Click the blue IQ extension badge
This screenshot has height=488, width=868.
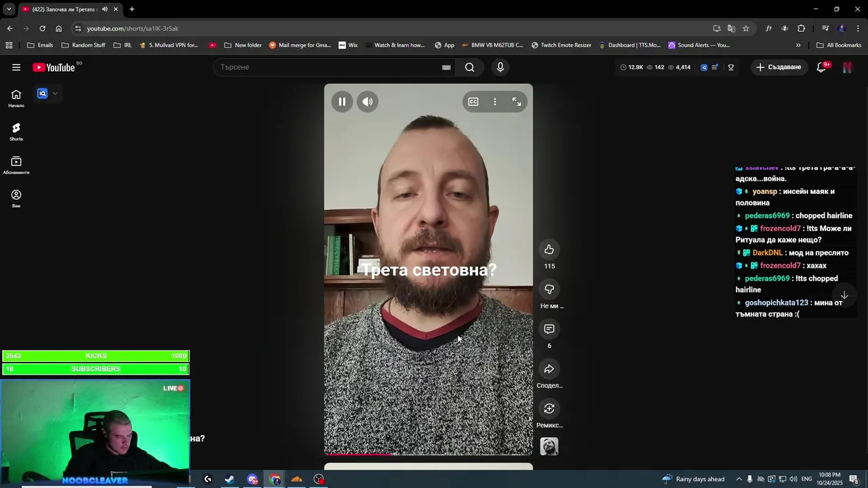[42, 94]
